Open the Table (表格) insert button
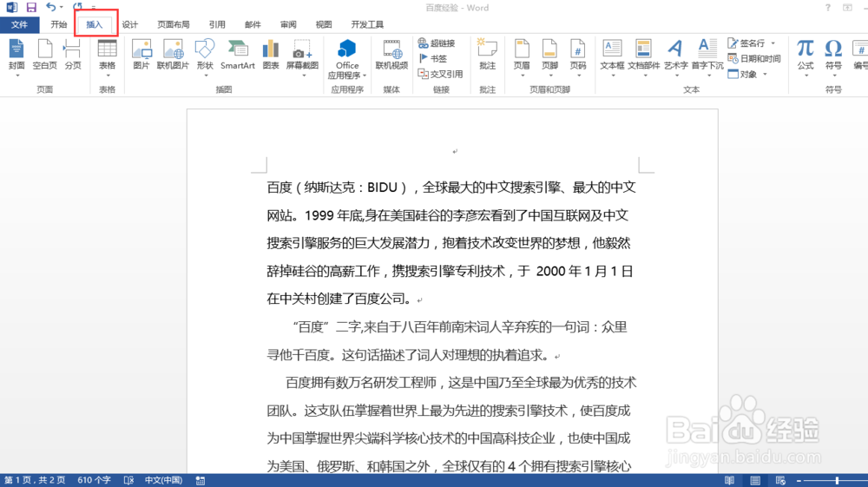This screenshot has width=868, height=487. tap(107, 55)
